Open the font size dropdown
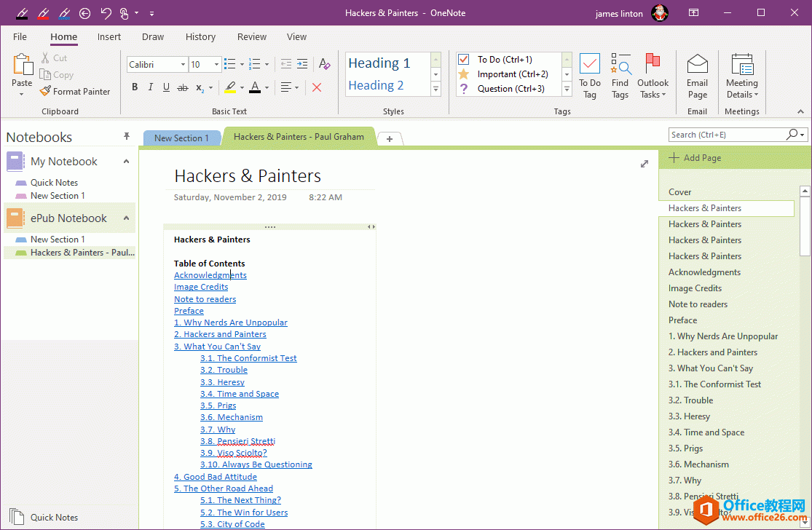812x530 pixels. coord(215,64)
